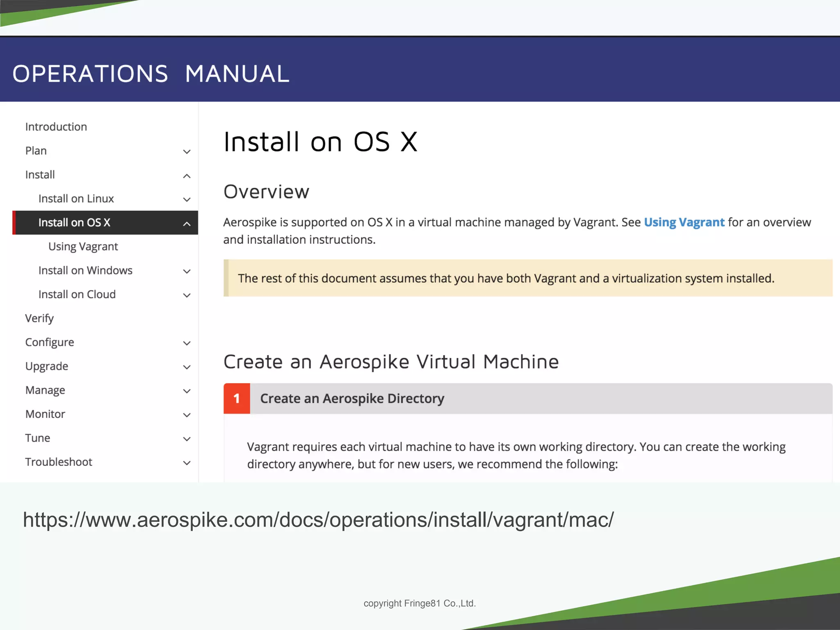The width and height of the screenshot is (840, 630).
Task: Open the Tune section
Action: [38, 438]
